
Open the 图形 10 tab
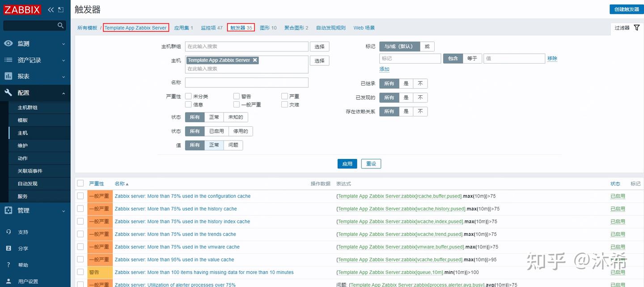(x=268, y=28)
